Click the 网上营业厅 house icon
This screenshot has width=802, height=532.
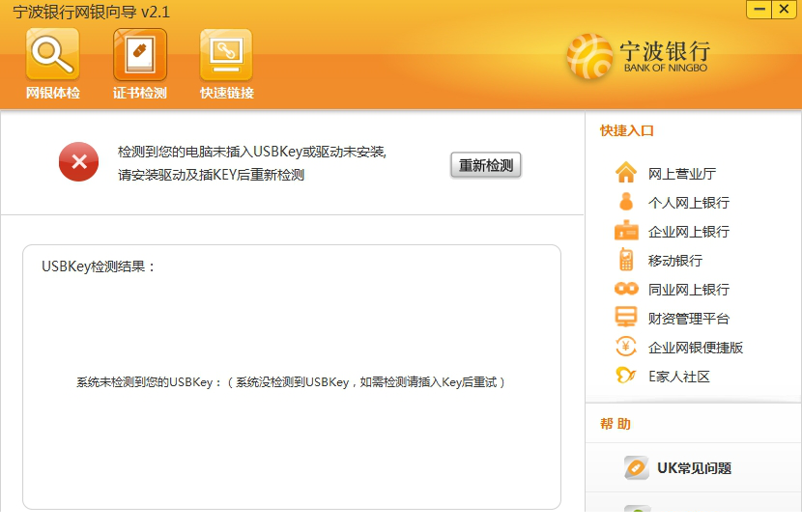[626, 172]
